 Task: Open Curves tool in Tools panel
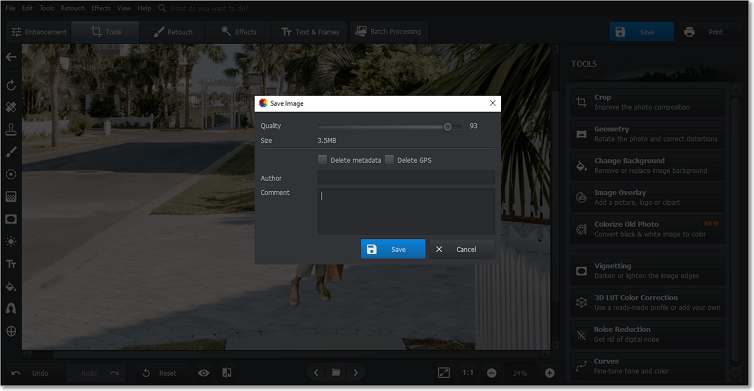click(647, 366)
